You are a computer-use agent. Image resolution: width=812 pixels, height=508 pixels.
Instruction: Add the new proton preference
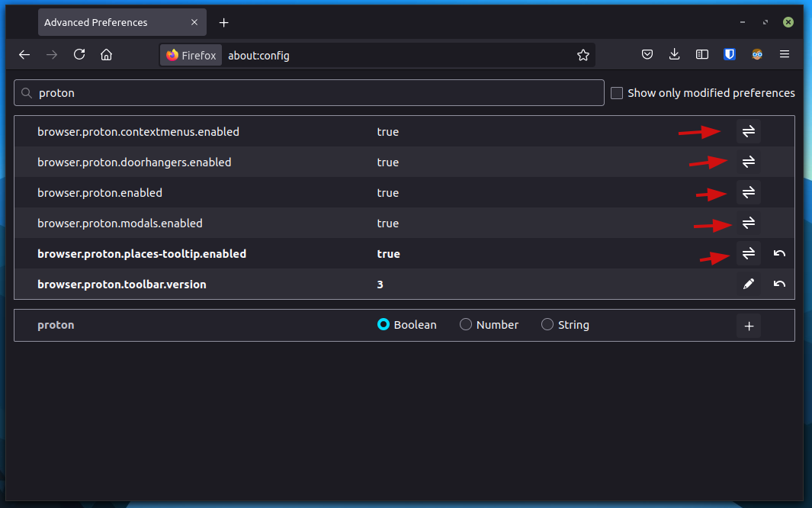[x=748, y=326]
